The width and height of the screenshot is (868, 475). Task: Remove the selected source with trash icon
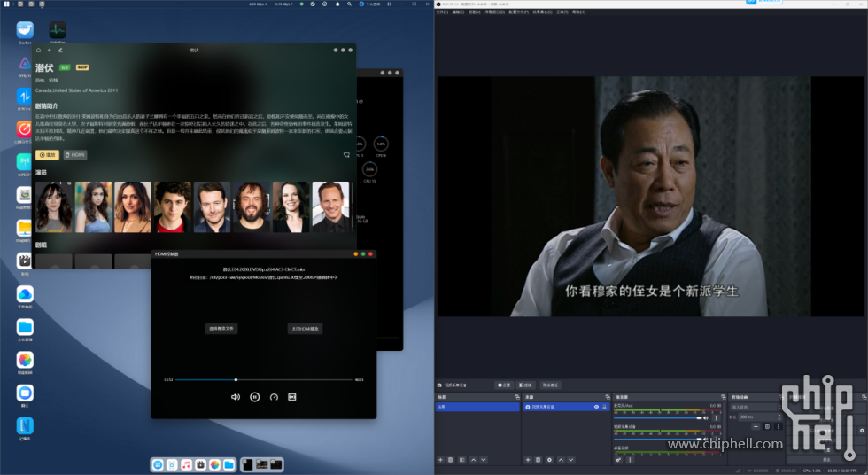539,460
